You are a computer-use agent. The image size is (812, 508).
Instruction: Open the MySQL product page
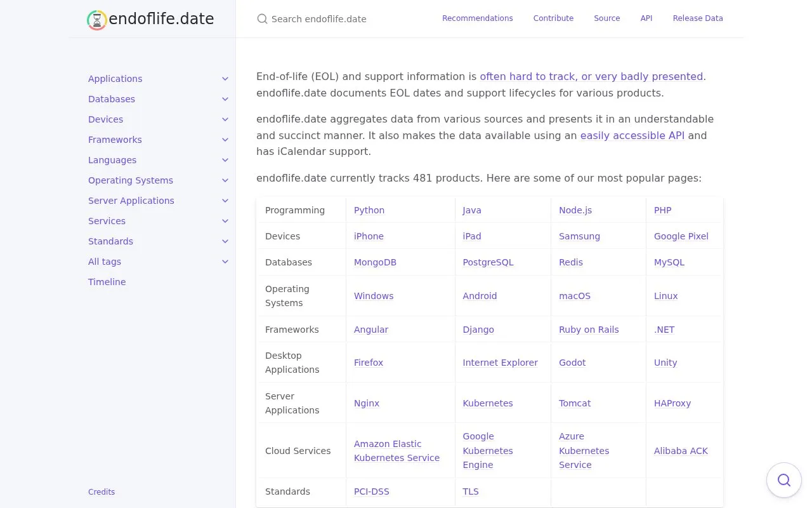(x=669, y=262)
